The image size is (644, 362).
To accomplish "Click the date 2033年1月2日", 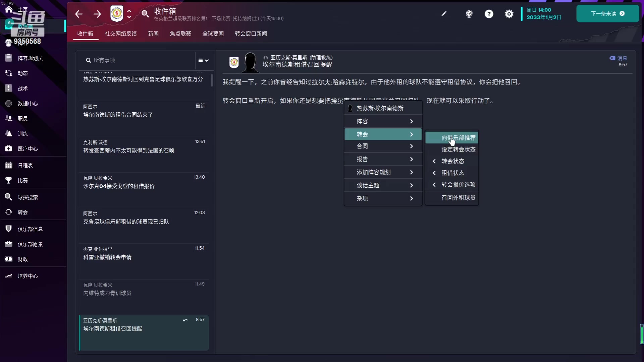I will tap(544, 17).
